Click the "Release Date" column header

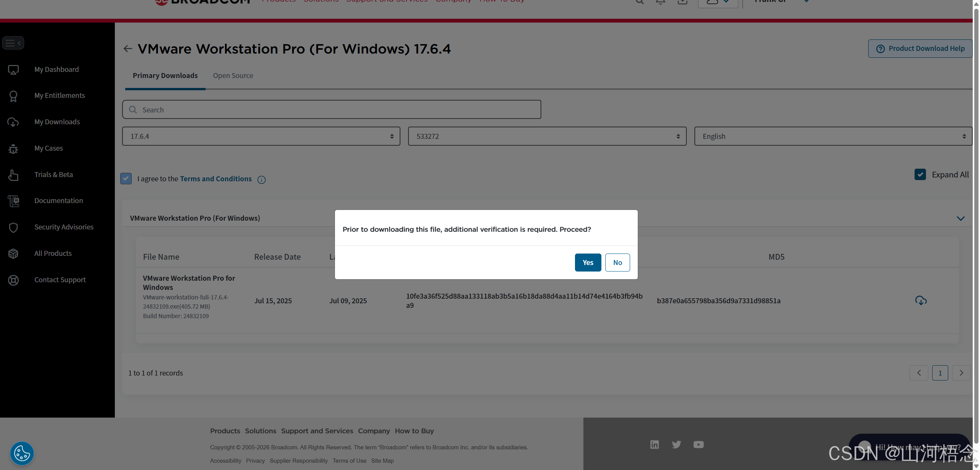278,257
